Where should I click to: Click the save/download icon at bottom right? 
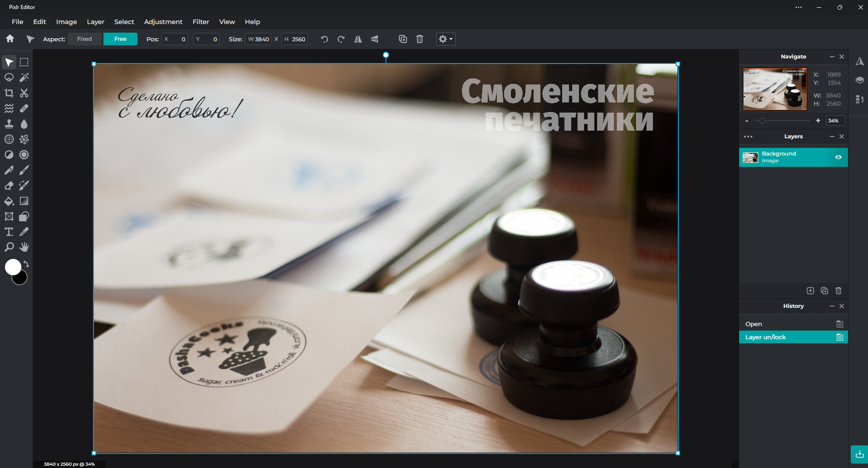pos(859,454)
